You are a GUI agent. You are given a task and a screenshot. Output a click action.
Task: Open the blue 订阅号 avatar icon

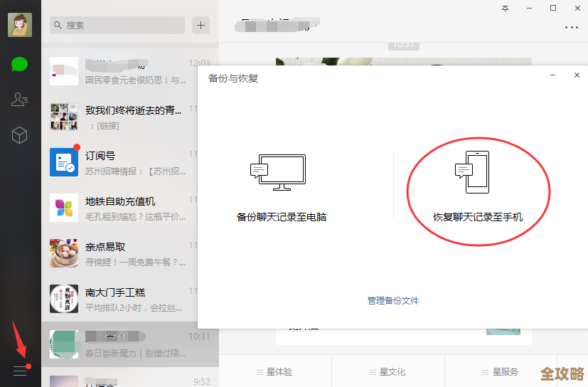pyautogui.click(x=64, y=162)
